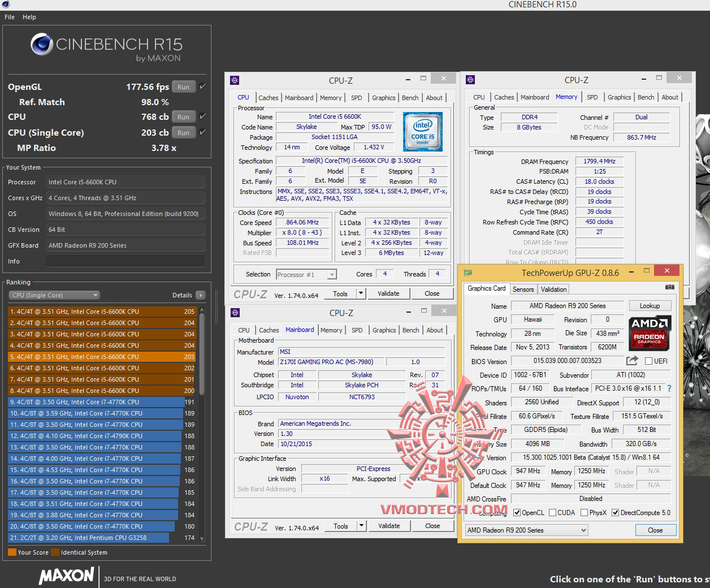
Task: Open Caches tab in CPU-Z CPU window
Action: [268, 98]
